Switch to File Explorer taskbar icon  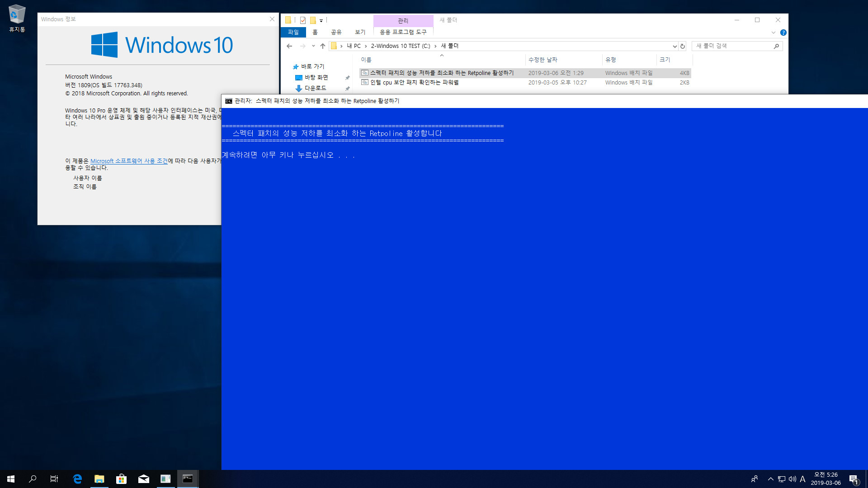tap(99, 479)
